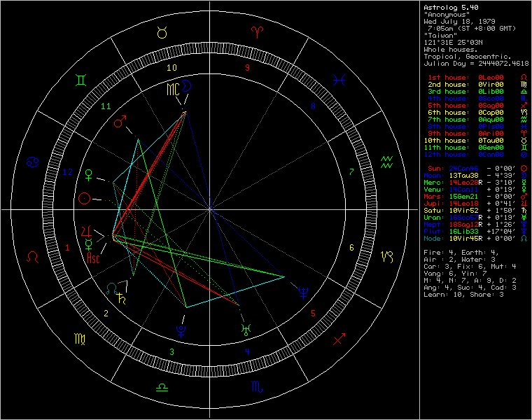Click the red Sun symbol inside the chart
Viewport: 532px width, 420px height.
click(x=84, y=199)
